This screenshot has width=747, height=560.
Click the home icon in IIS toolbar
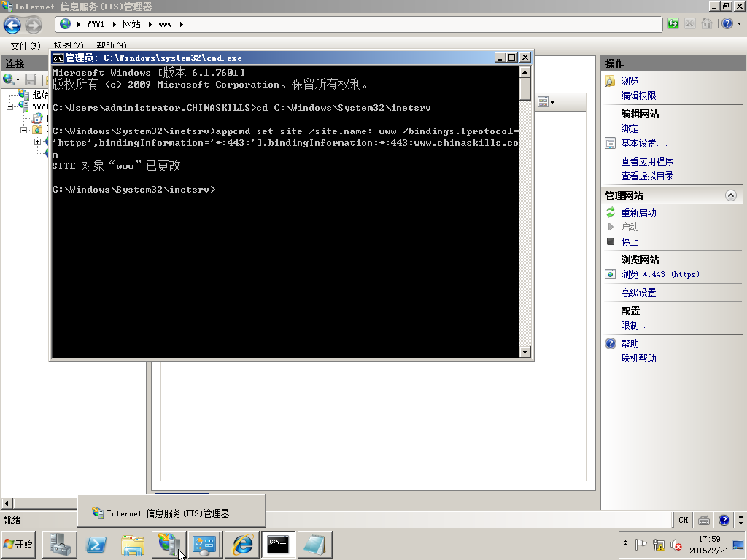707,24
